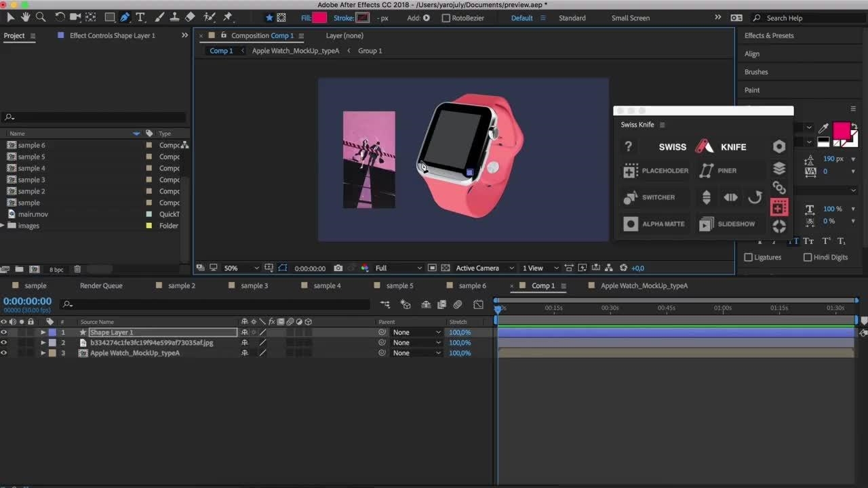868x488 pixels.
Task: Click the Search Help input field
Action: coord(807,18)
